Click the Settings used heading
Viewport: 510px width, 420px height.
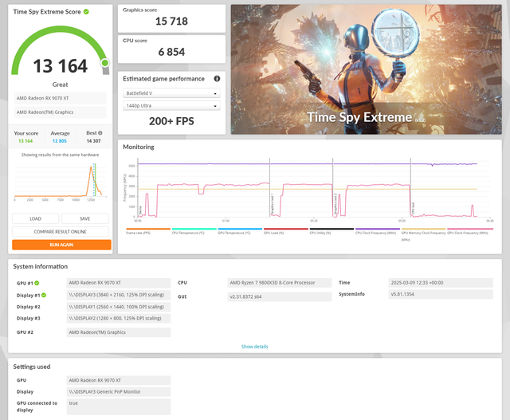[x=32, y=367]
